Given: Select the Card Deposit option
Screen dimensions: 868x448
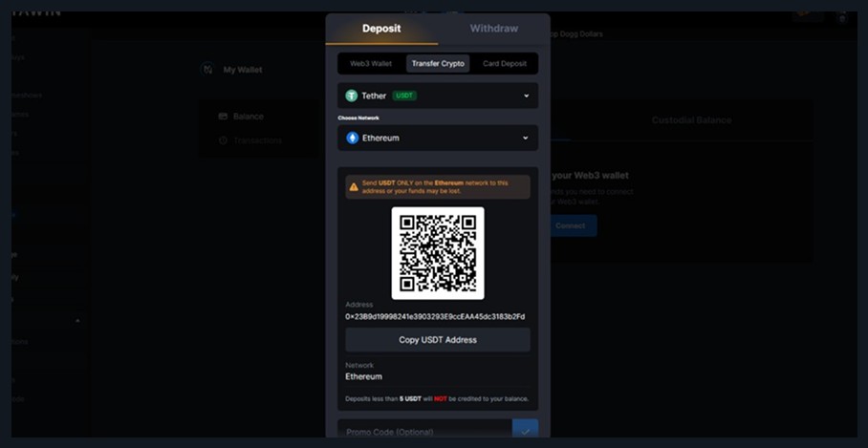Looking at the screenshot, I should pos(503,64).
